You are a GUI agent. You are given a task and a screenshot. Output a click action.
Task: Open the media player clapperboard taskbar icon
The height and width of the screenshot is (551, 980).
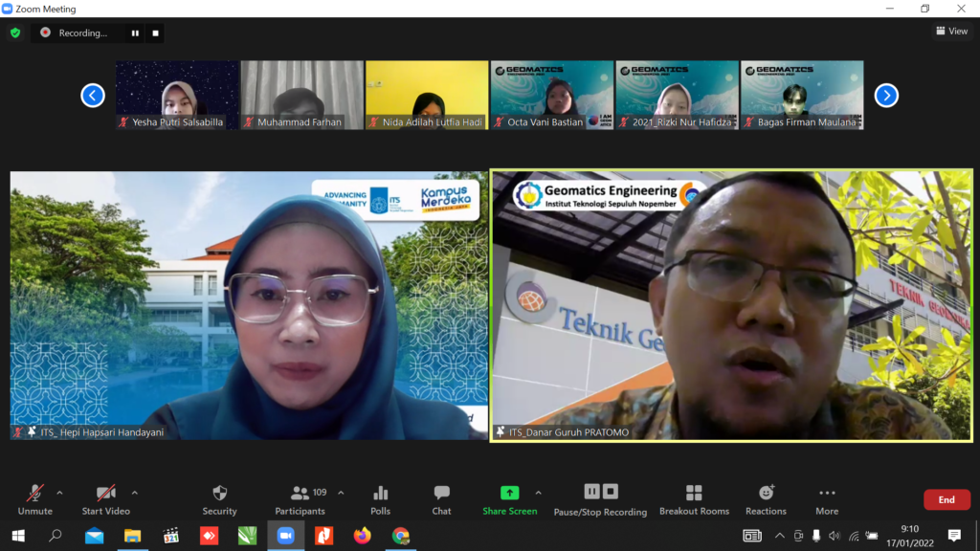click(170, 536)
